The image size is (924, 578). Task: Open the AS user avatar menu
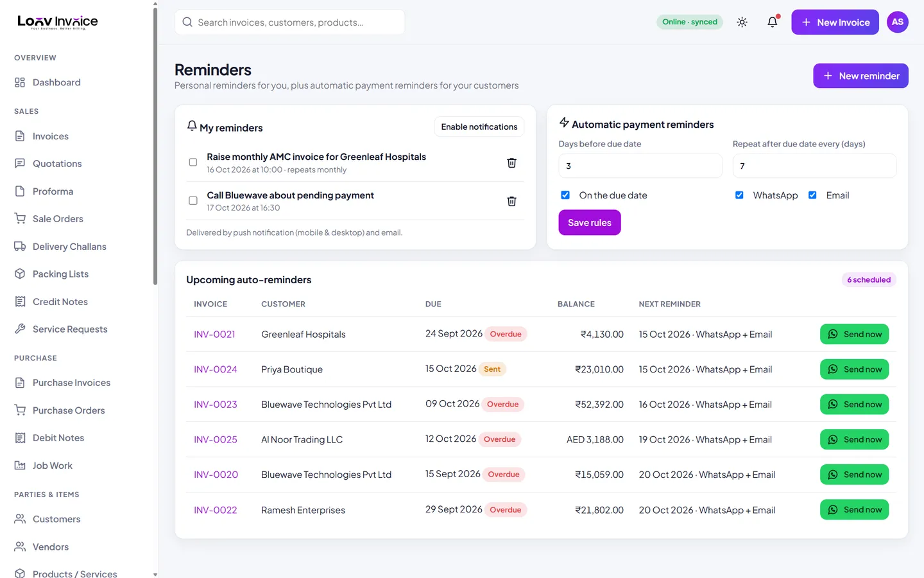point(897,22)
